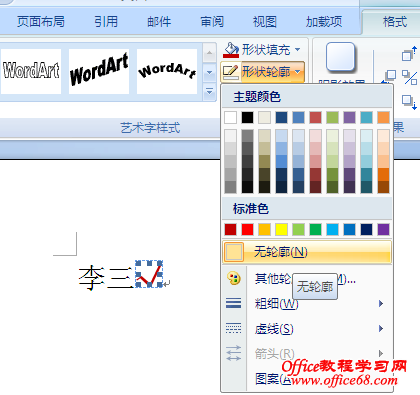Pick tan theme color swatch
This screenshot has height=395, width=420.
[264, 117]
